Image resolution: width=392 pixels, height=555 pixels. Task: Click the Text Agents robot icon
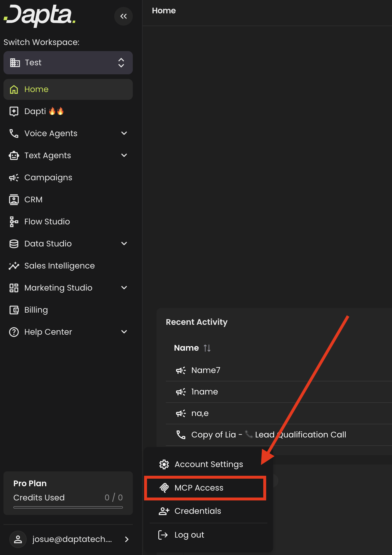[14, 156]
